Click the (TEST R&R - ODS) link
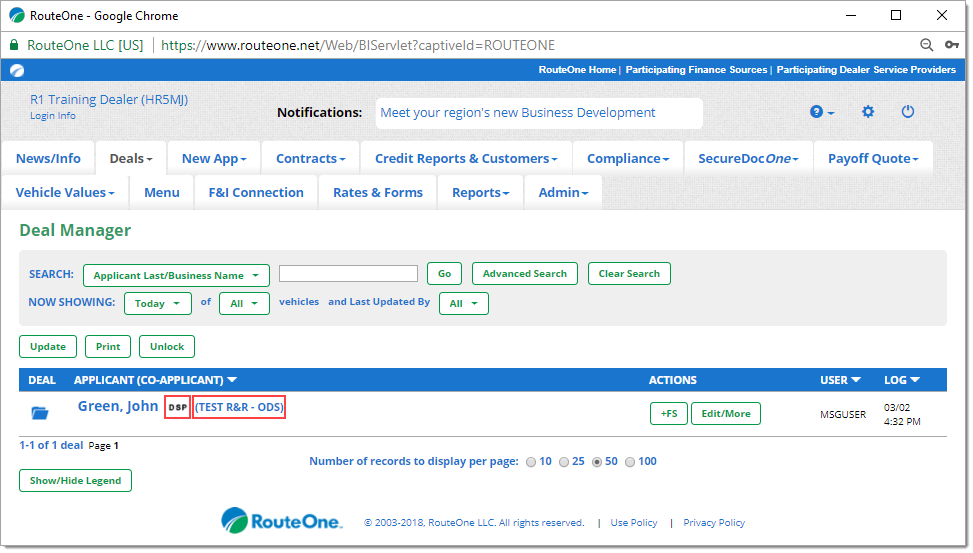Viewport: 973px width, 553px height. point(239,407)
